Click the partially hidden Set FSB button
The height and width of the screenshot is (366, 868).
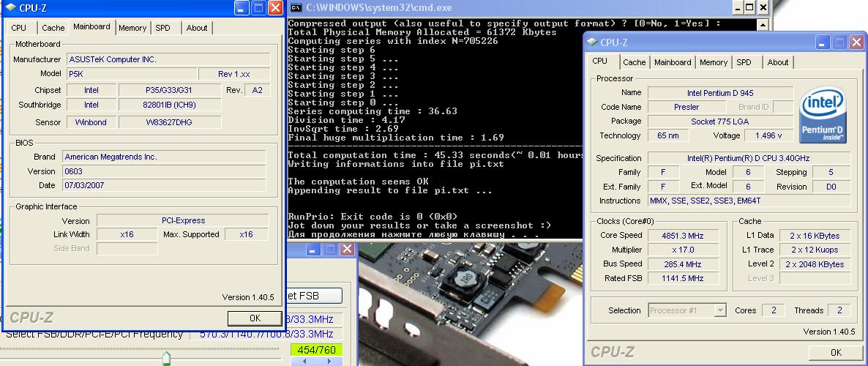tap(314, 296)
